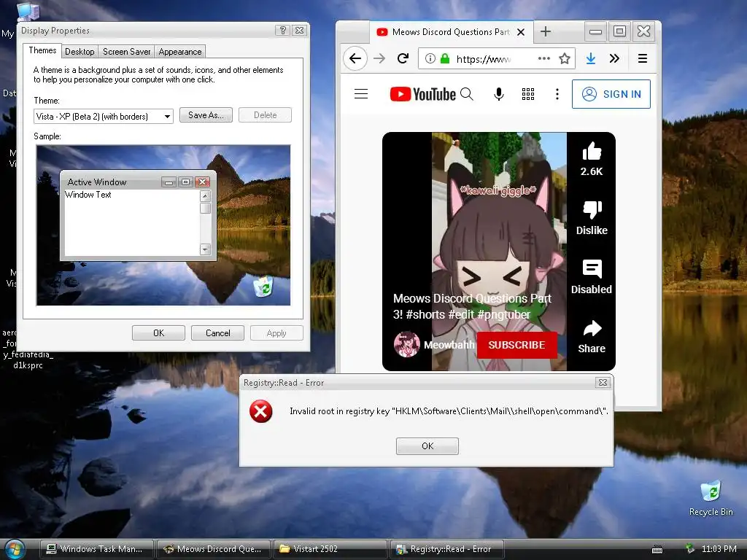Open the Appearance tab

pyautogui.click(x=180, y=52)
